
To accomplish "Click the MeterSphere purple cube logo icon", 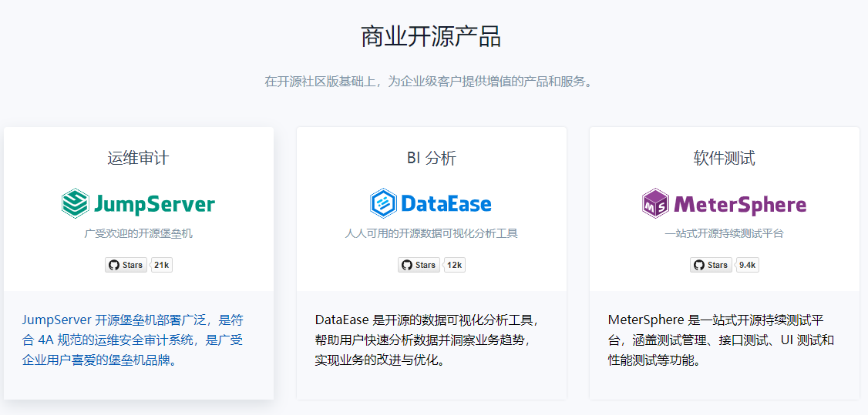I will click(657, 203).
